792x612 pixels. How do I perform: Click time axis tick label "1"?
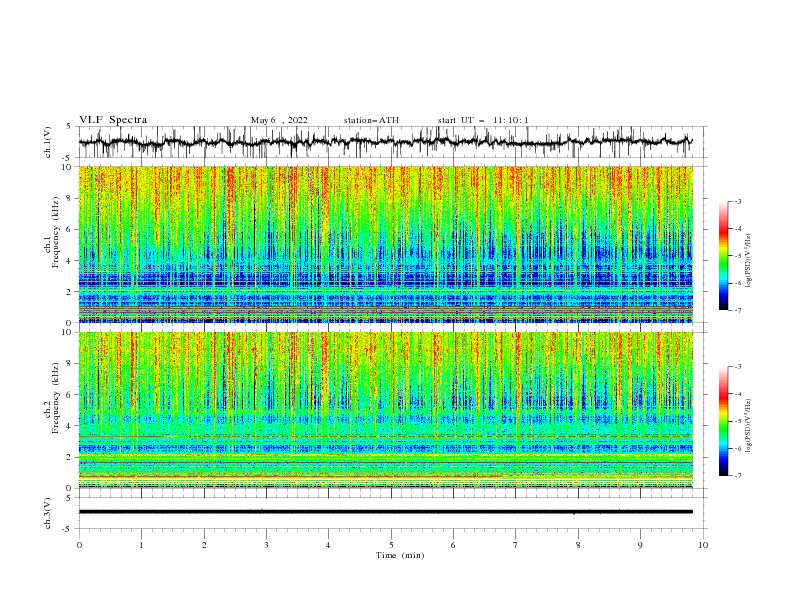tap(141, 545)
